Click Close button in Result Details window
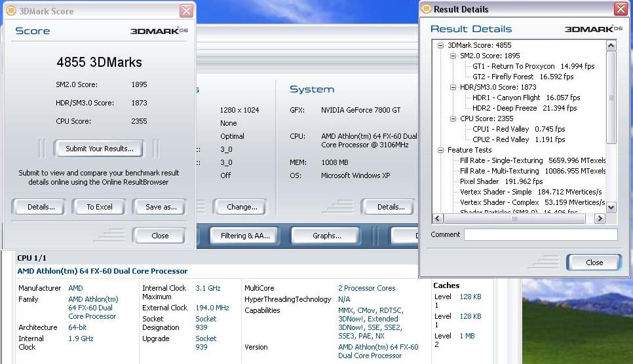This screenshot has width=633, height=364. 594,263
